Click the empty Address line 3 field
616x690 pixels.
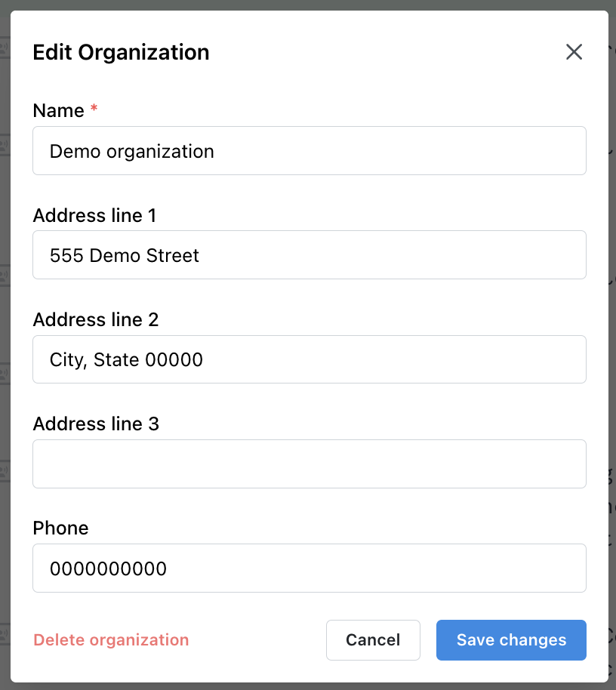click(310, 464)
